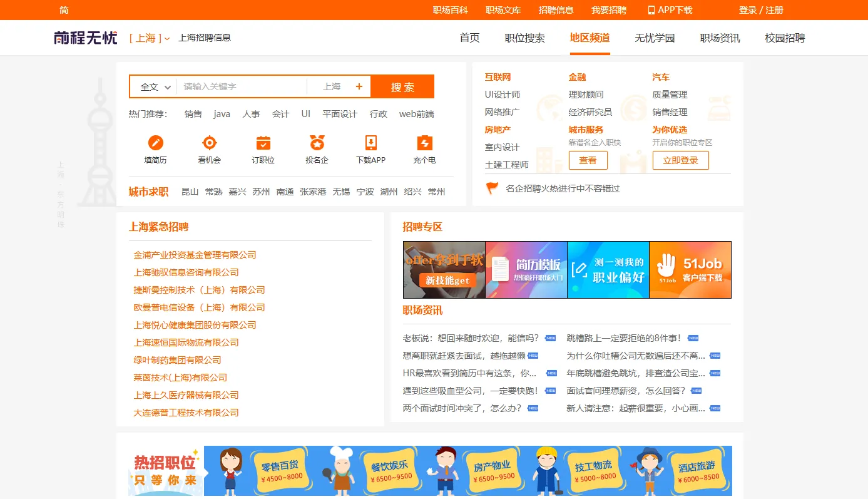
Task: Open city link 常州
Action: click(436, 192)
